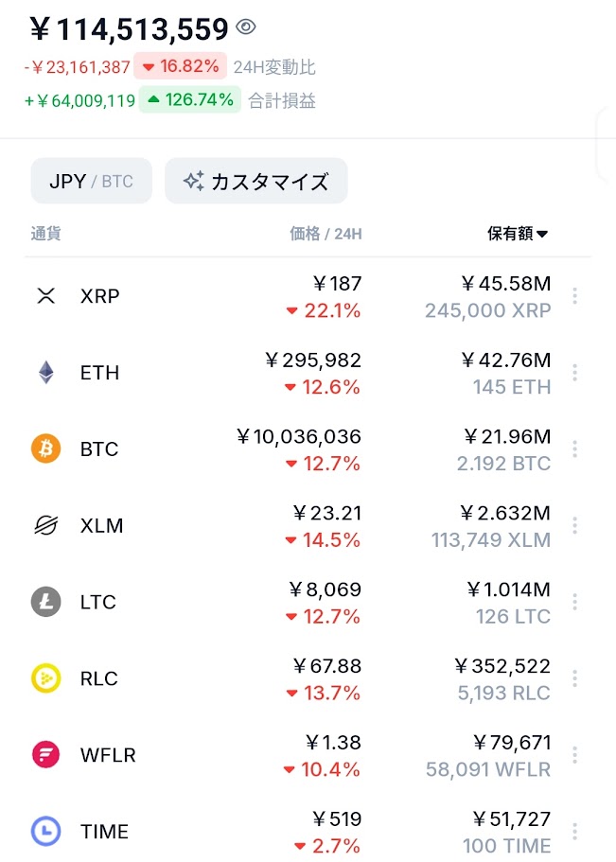The image size is (616, 862).
Task: Tap the 126.74% total profit badge
Action: (188, 99)
